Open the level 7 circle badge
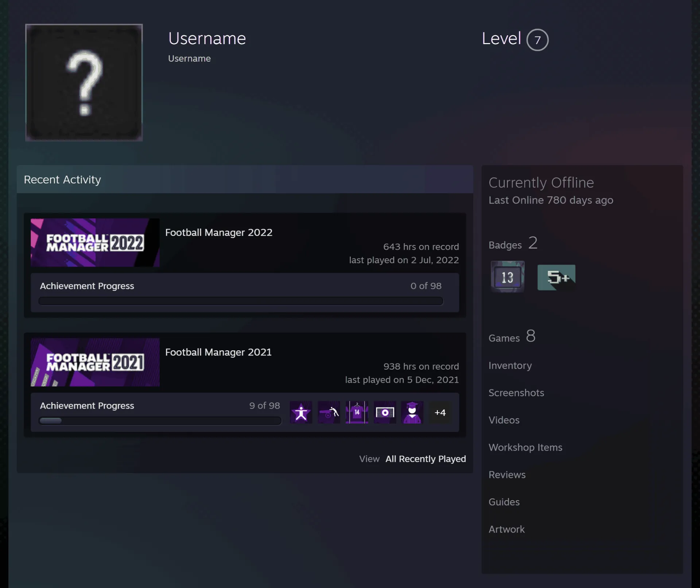The image size is (700, 588). [537, 40]
